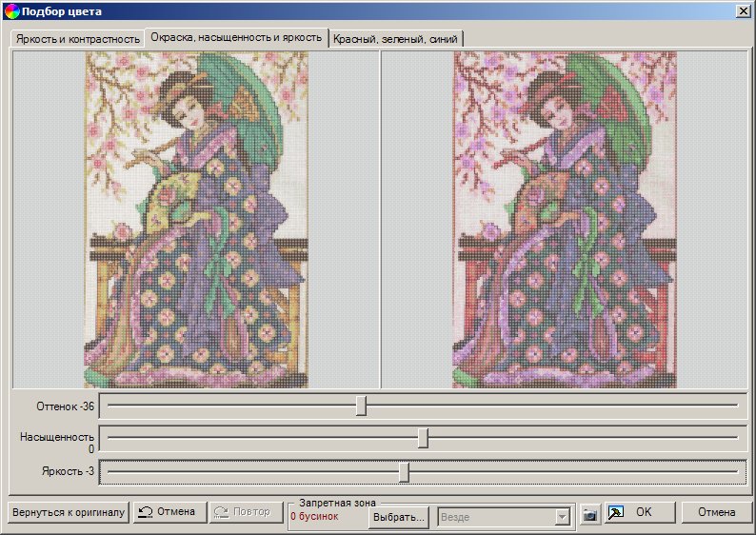Image resolution: width=756 pixels, height=535 pixels.
Task: Click the camera snapshot icon
Action: (x=590, y=513)
